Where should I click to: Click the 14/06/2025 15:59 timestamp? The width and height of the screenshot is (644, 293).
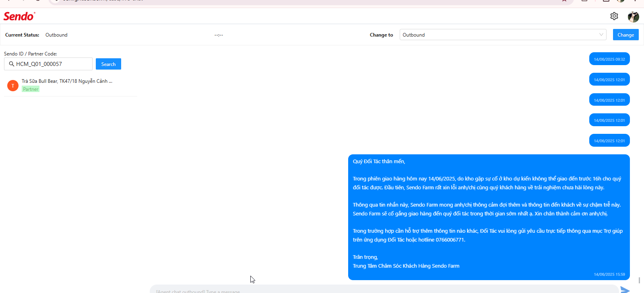point(609,275)
